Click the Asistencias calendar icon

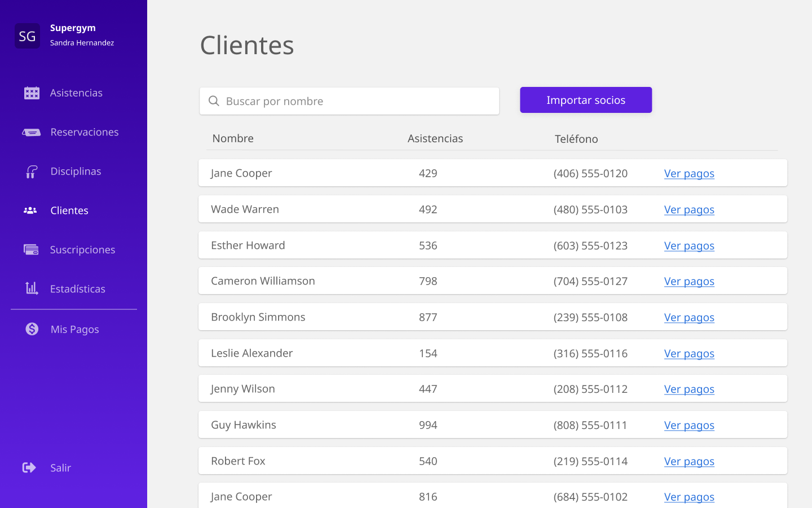pyautogui.click(x=32, y=93)
